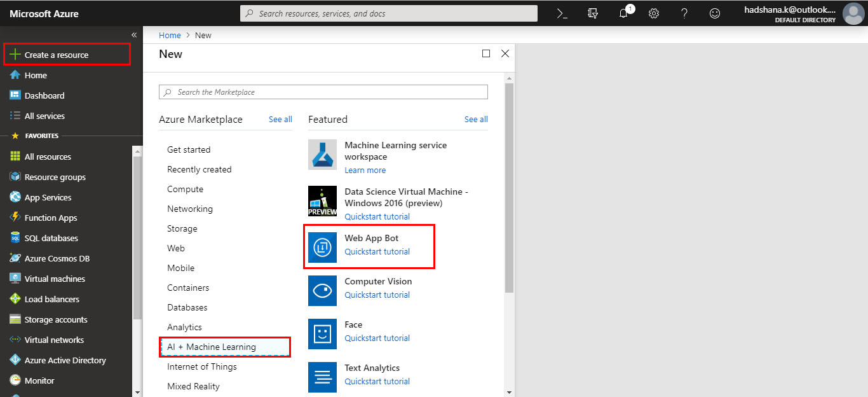This screenshot has width=868, height=397.
Task: Open Quickstart tutorial for Data Science Virtual Machine
Action: (x=377, y=216)
